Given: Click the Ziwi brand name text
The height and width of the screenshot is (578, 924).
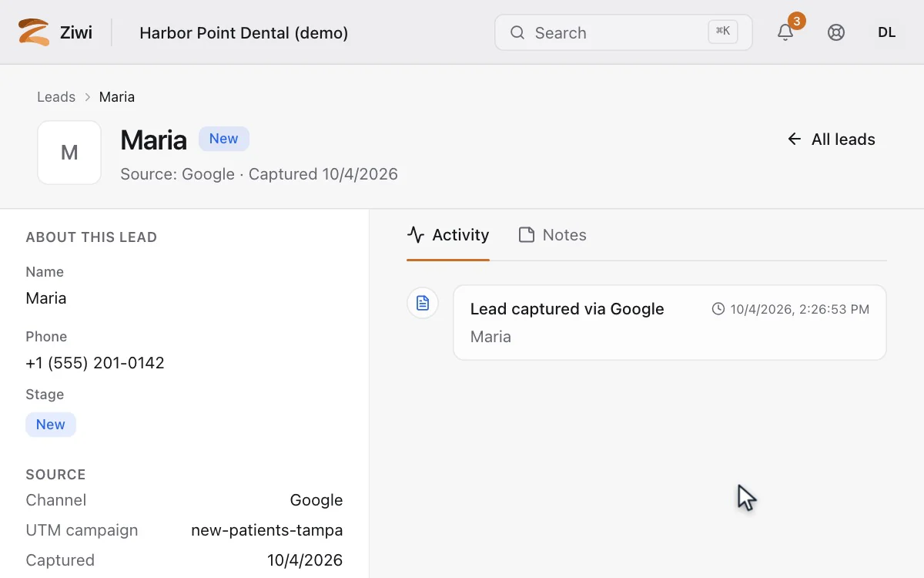Looking at the screenshot, I should (x=76, y=32).
